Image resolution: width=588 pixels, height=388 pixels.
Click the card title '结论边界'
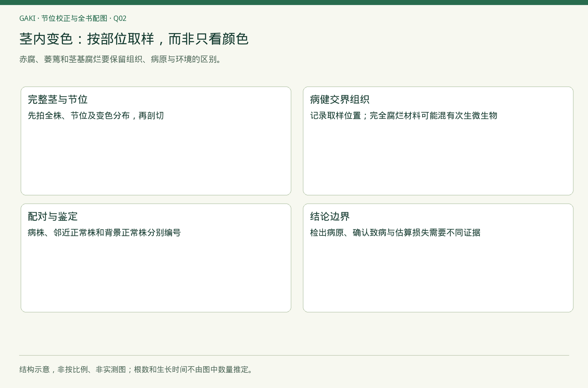[x=330, y=216]
